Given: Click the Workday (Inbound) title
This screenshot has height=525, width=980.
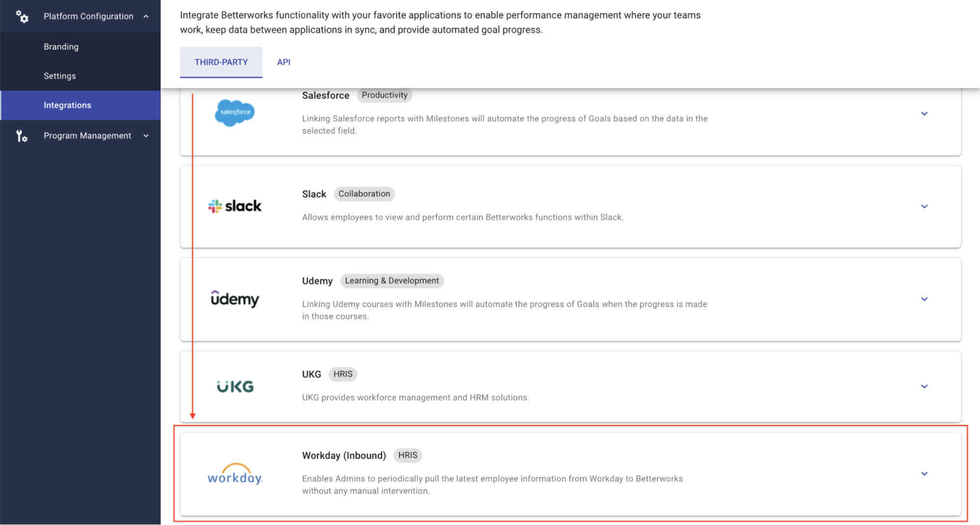Looking at the screenshot, I should 344,456.
